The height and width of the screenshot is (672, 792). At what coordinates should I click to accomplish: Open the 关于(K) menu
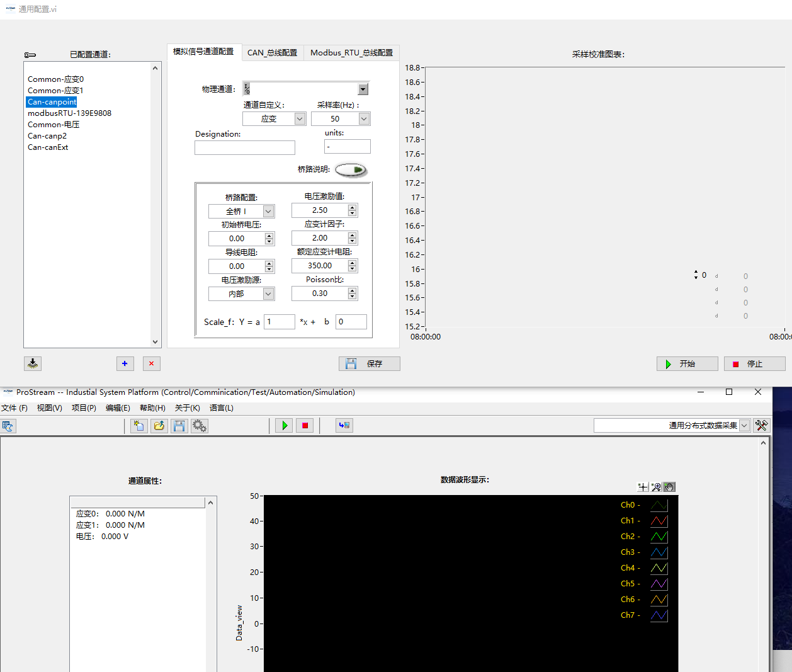(187, 408)
